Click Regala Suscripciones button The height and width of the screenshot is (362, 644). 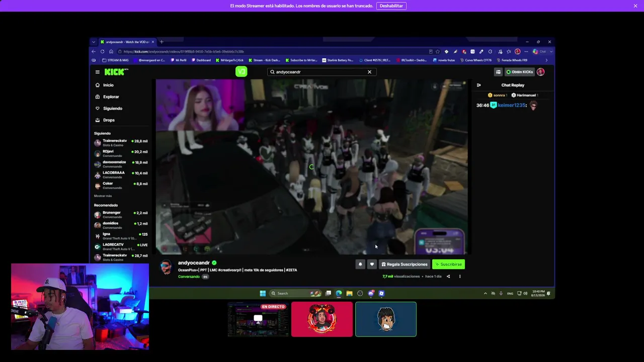(x=405, y=264)
